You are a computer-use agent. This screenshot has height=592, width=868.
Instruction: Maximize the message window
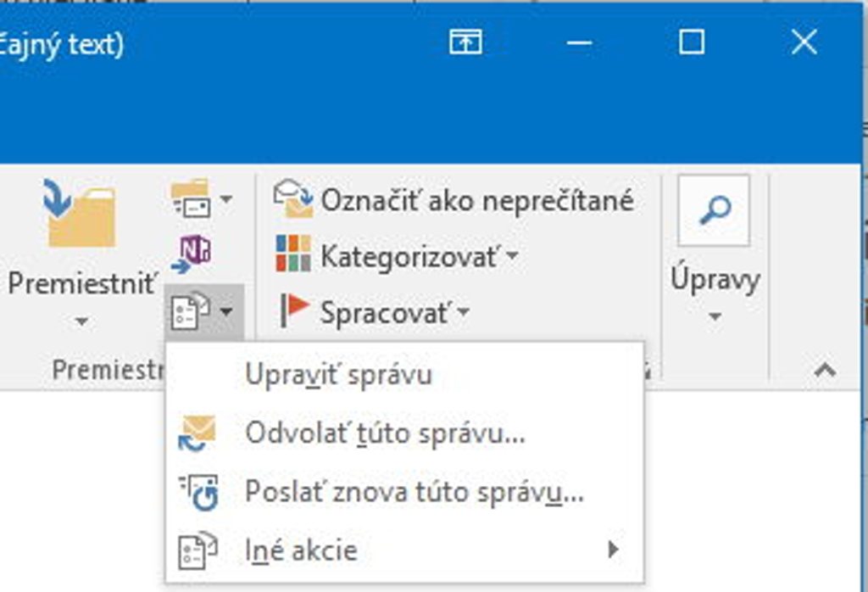[x=692, y=42]
